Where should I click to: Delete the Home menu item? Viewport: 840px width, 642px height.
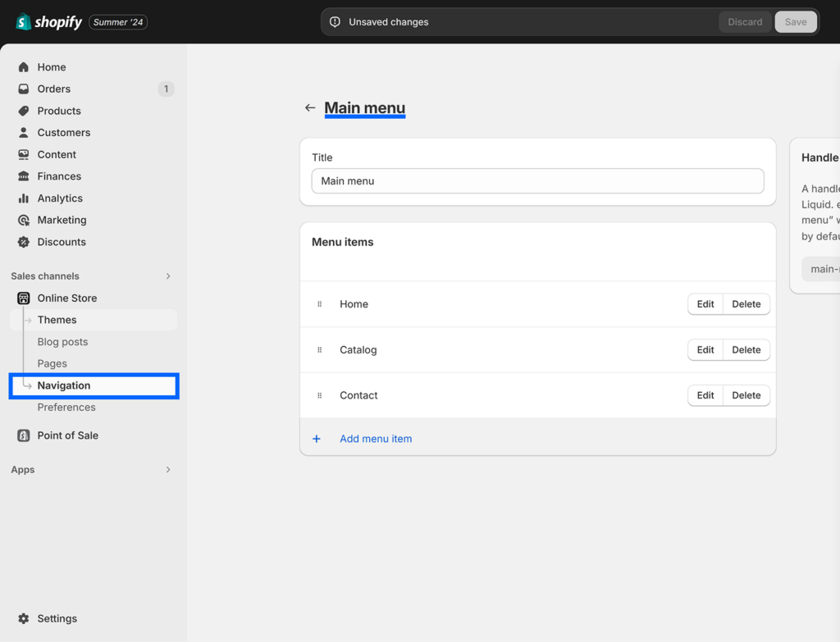(746, 304)
